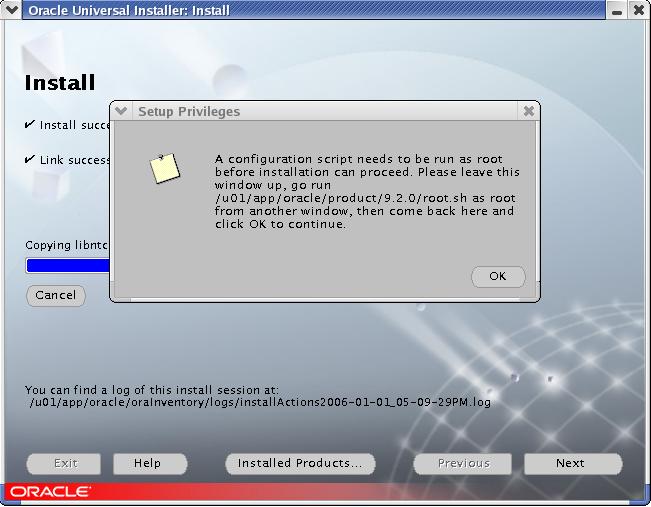651x507 pixels.
Task: Click the blue installation progress bar
Action: 67,265
